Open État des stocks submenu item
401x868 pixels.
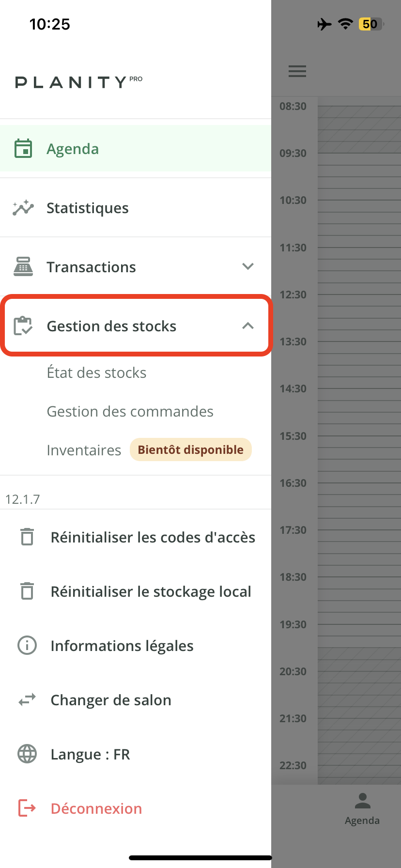pyautogui.click(x=96, y=373)
